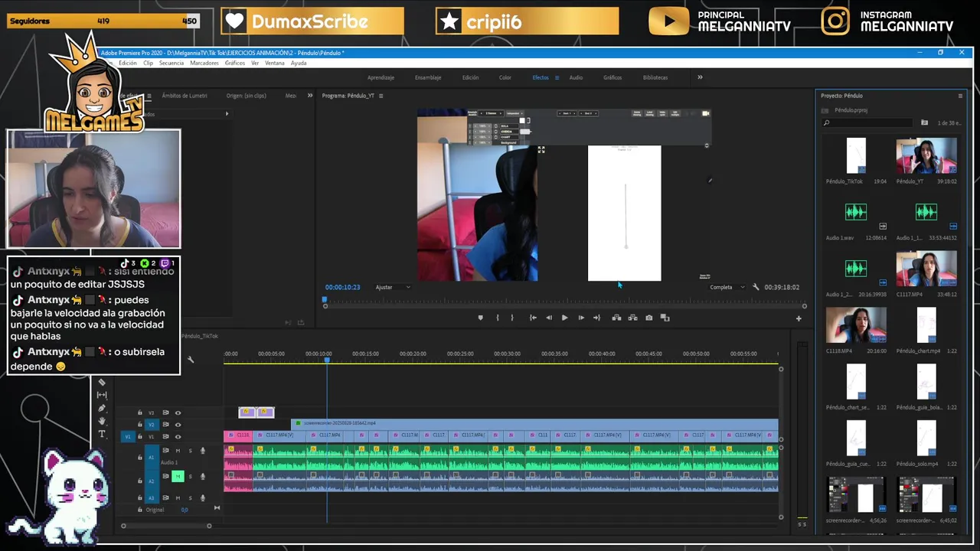This screenshot has width=980, height=551.
Task: Click the timeline playhead marker
Action: tap(327, 360)
